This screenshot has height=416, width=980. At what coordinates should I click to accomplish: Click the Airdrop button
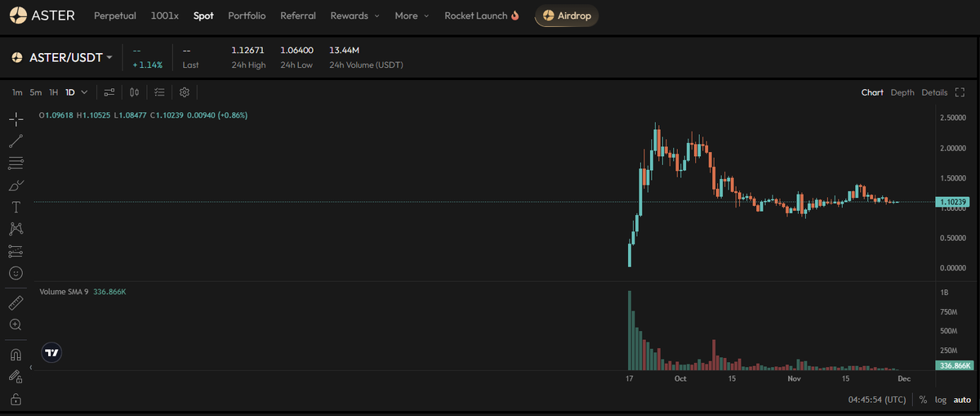point(567,16)
